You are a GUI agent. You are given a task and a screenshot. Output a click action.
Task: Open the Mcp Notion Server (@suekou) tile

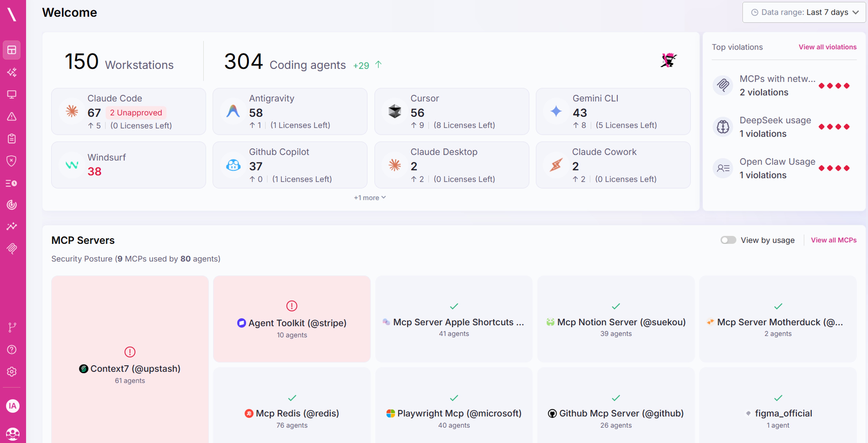[616, 319]
